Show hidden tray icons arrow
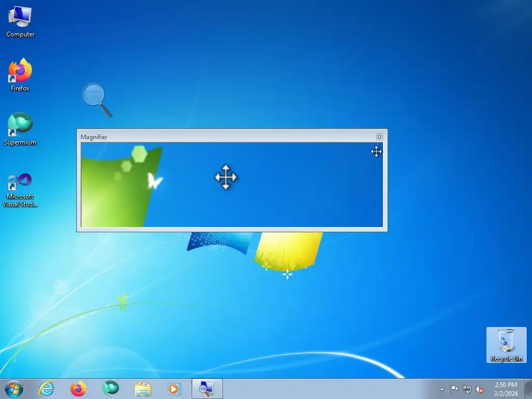Screen dimensions: 532x399 pyautogui.click(x=442, y=389)
